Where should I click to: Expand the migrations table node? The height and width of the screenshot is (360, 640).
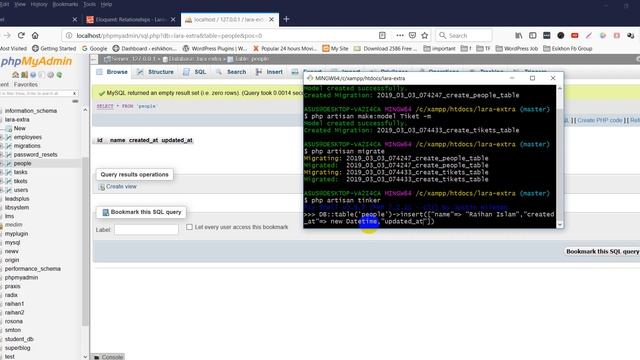[2, 146]
